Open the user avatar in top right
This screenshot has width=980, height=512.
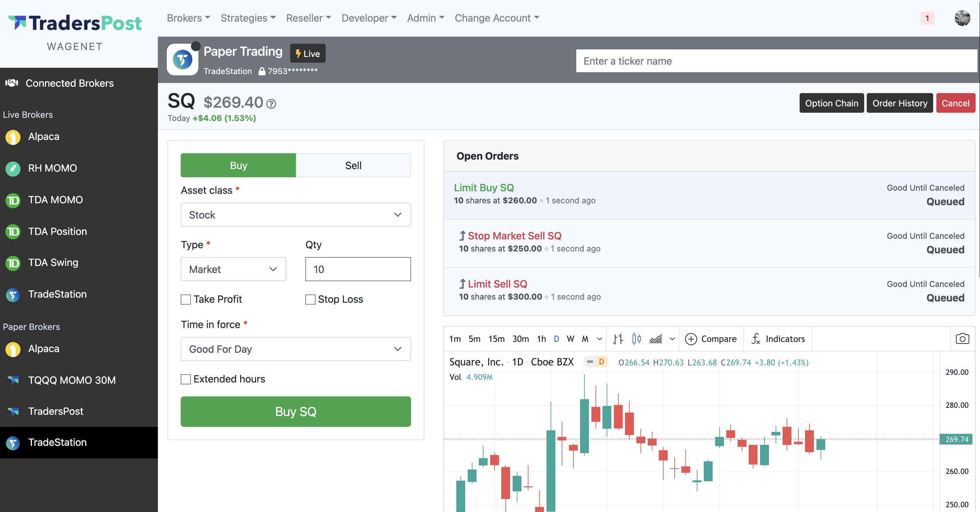pyautogui.click(x=962, y=18)
